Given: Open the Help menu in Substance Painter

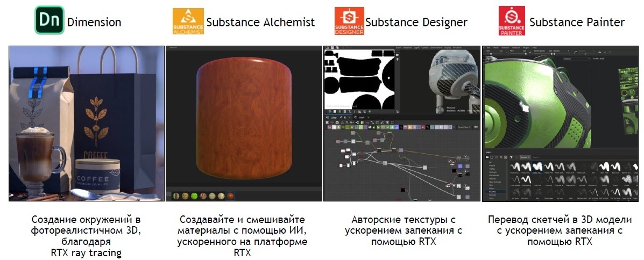Looking at the screenshot, I should tap(534, 48).
